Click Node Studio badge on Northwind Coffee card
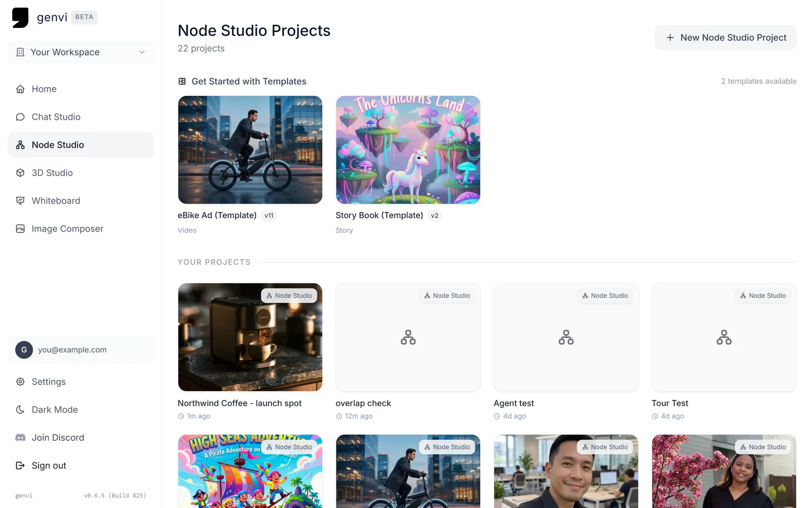Image resolution: width=812 pixels, height=508 pixels. pos(289,296)
